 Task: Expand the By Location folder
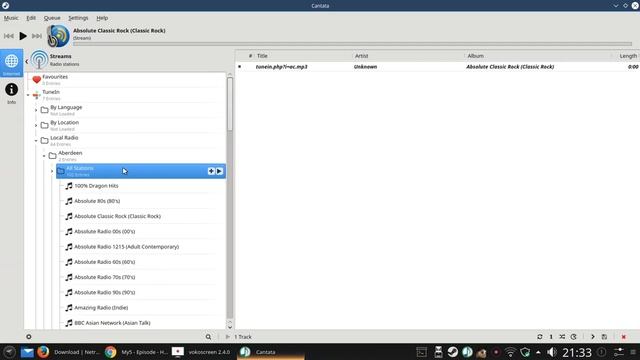tap(36, 125)
